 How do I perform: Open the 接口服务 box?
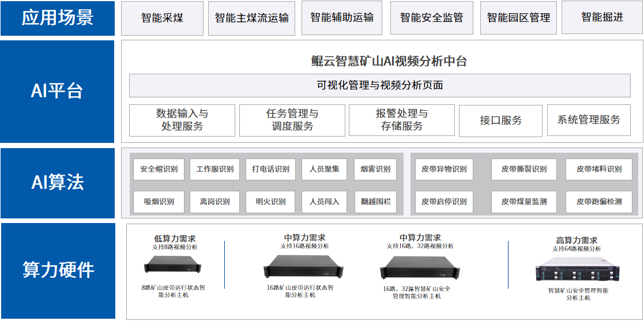tap(500, 120)
